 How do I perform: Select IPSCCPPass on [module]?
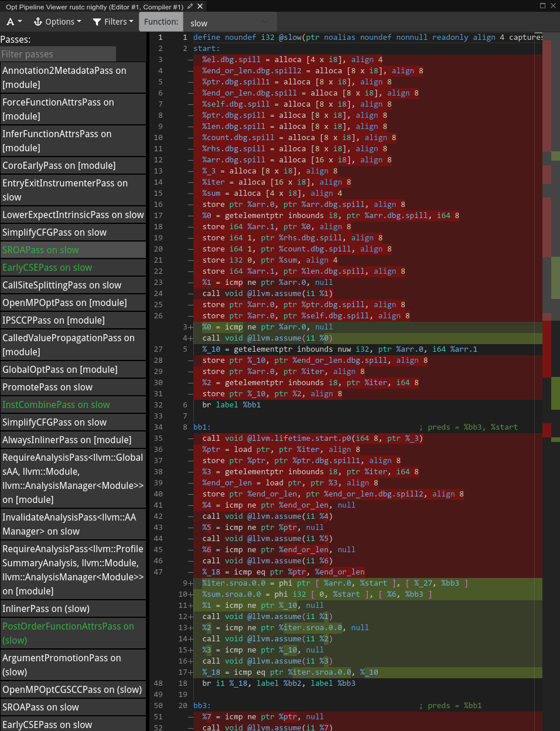pos(73,320)
